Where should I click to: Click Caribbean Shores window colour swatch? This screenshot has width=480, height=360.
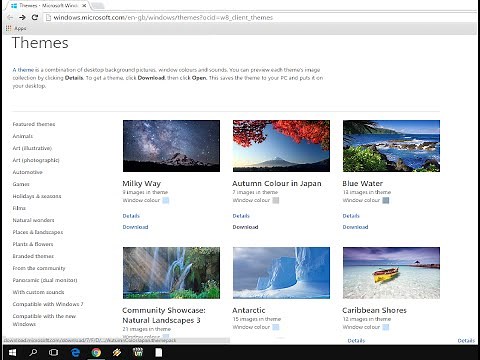[x=386, y=327]
